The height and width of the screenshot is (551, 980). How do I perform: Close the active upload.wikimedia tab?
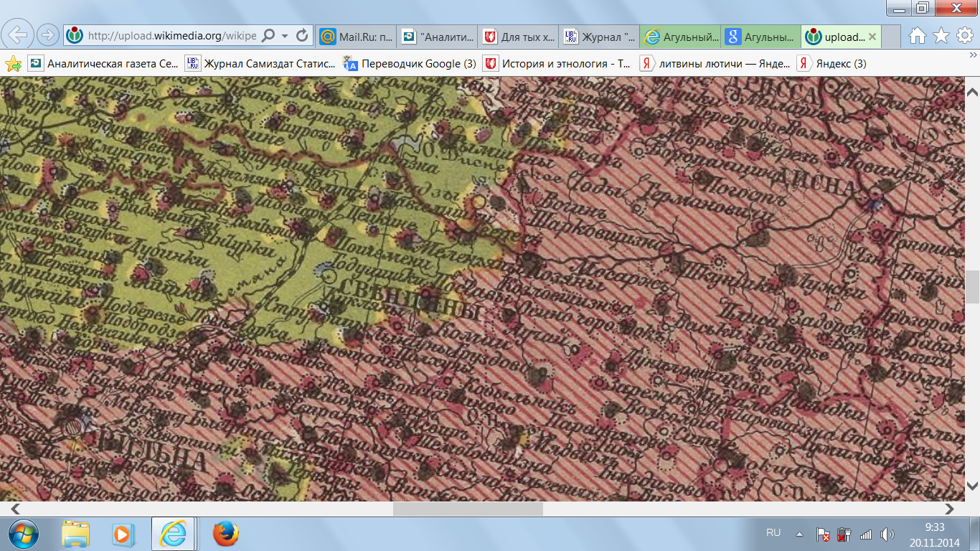coord(872,36)
